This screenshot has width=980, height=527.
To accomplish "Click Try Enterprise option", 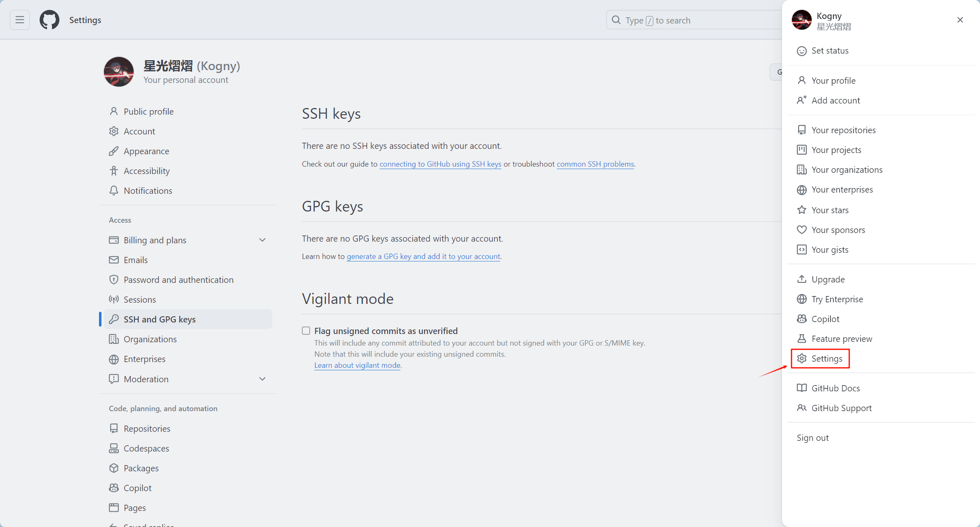I will pyautogui.click(x=836, y=299).
